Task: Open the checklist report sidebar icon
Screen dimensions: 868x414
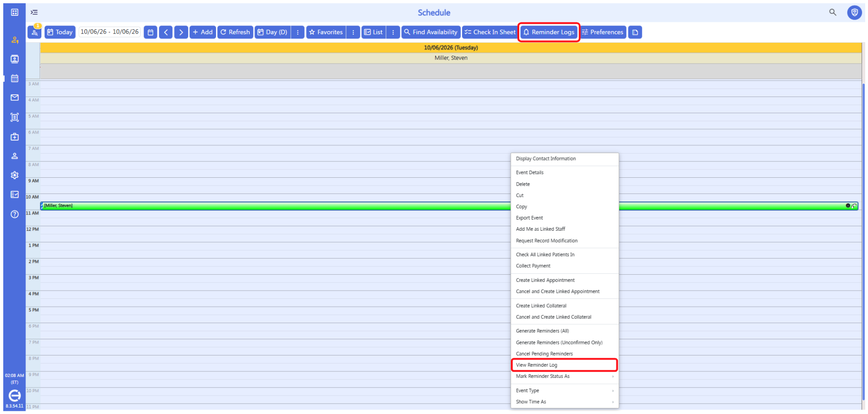Action: pyautogui.click(x=14, y=194)
